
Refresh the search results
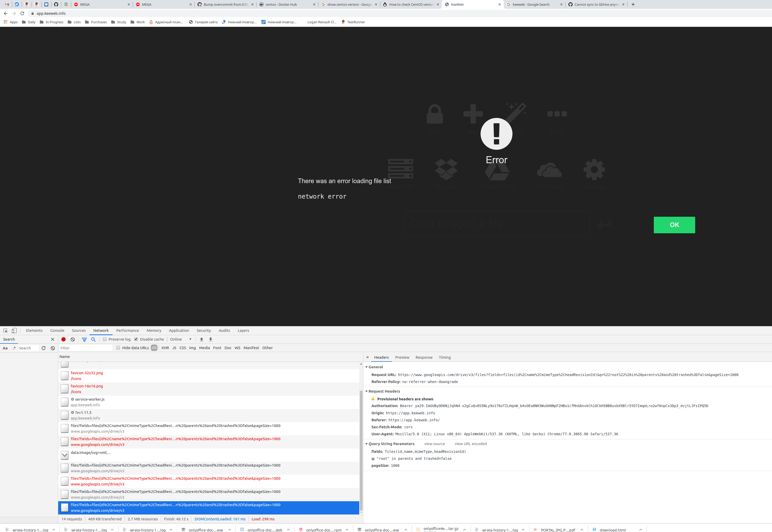point(44,348)
